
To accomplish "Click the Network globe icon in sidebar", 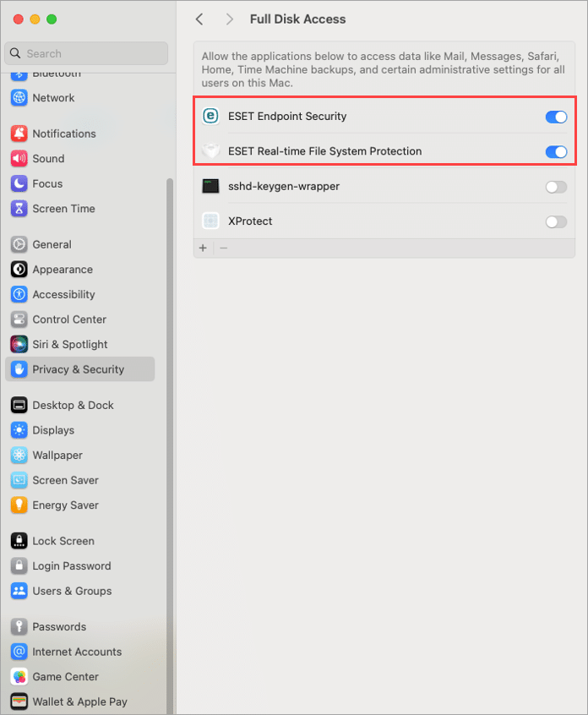I will coord(19,97).
